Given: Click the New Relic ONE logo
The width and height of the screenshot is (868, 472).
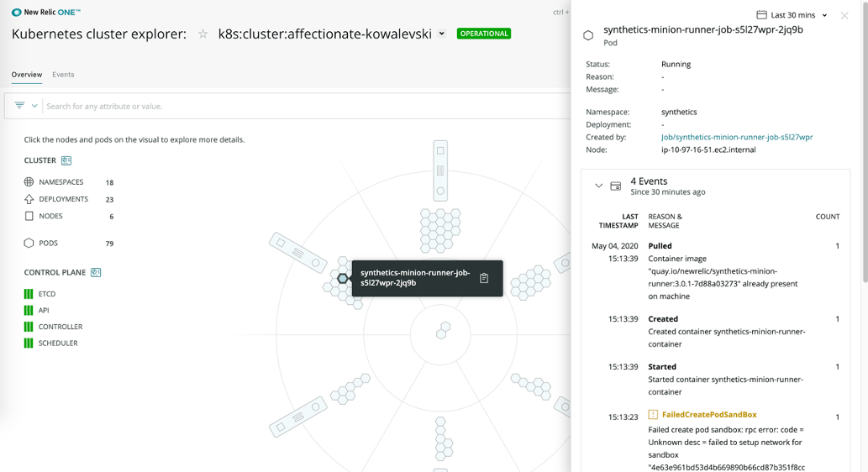Looking at the screenshot, I should (x=46, y=12).
